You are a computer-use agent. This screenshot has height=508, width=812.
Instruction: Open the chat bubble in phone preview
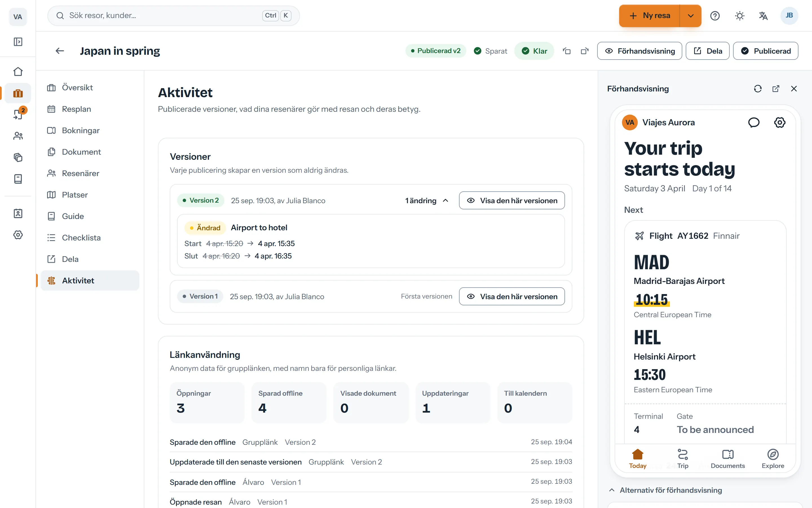coord(754,122)
